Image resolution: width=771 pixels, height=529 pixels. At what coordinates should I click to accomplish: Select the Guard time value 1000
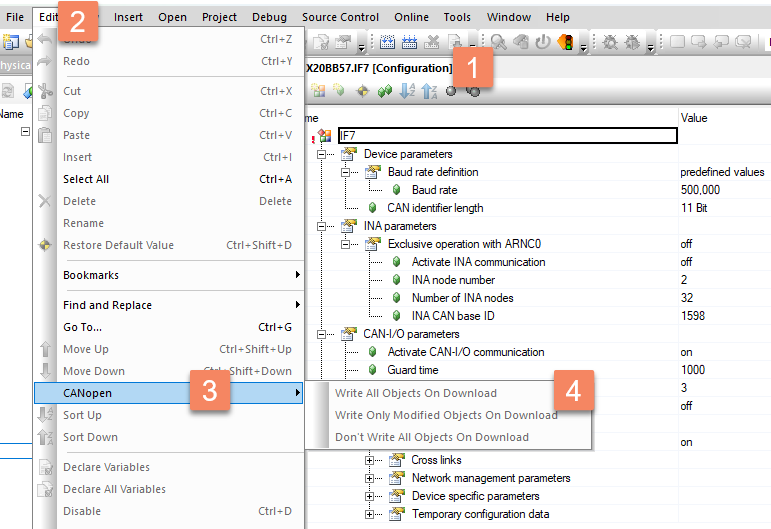pos(693,370)
